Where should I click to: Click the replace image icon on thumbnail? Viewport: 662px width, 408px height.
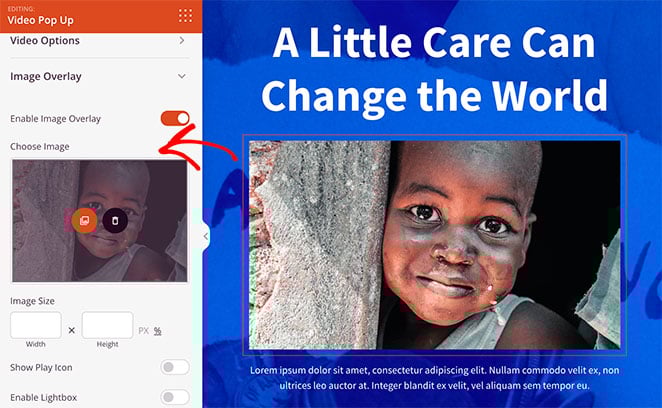point(84,220)
